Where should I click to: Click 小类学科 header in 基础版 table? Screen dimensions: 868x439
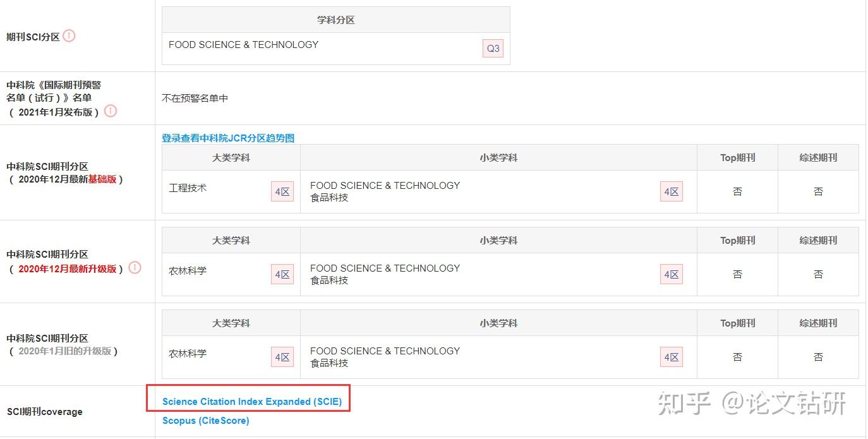tap(499, 157)
